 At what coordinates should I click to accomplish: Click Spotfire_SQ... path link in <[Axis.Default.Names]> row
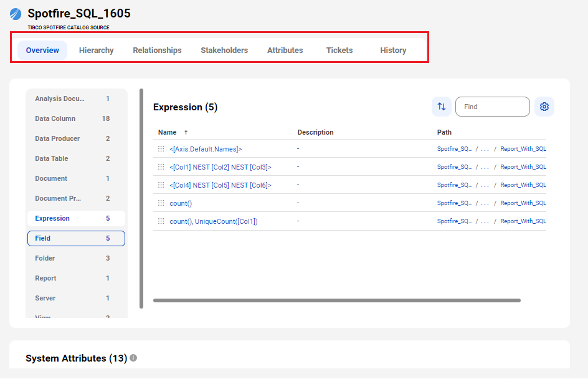pyautogui.click(x=455, y=148)
